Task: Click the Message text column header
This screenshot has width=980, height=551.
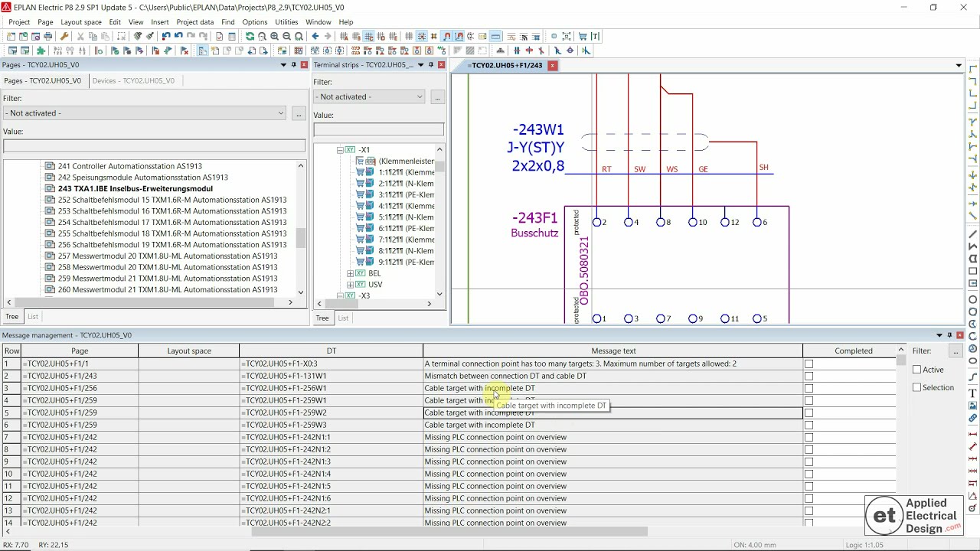Action: coord(613,351)
